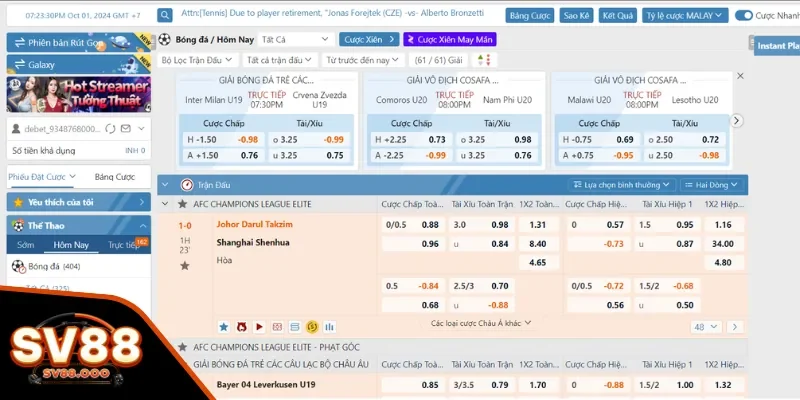Click the Cược Xiên May Mắn button
This screenshot has height=400, width=800.
pos(449,39)
